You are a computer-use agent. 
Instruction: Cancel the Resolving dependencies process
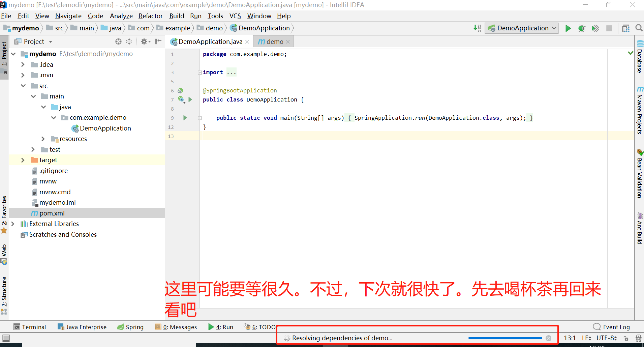pyautogui.click(x=549, y=338)
